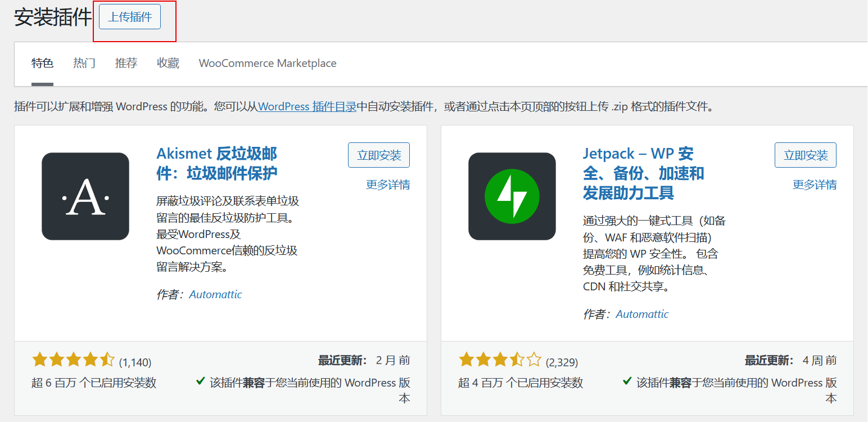Screen dimensions: 868x422
Task: Install Akismet with 立即安装 button
Action: [x=379, y=155]
